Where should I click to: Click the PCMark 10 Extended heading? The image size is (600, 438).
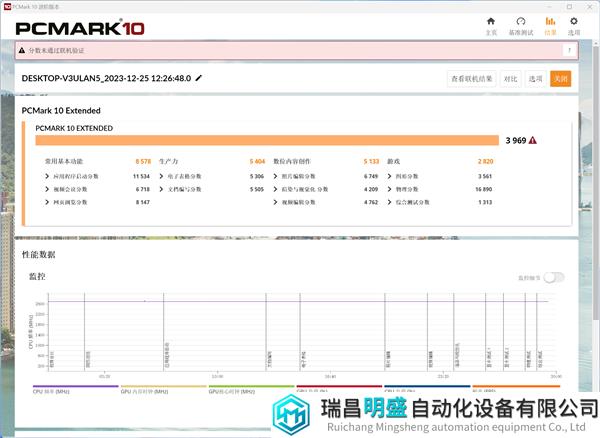[x=61, y=111]
